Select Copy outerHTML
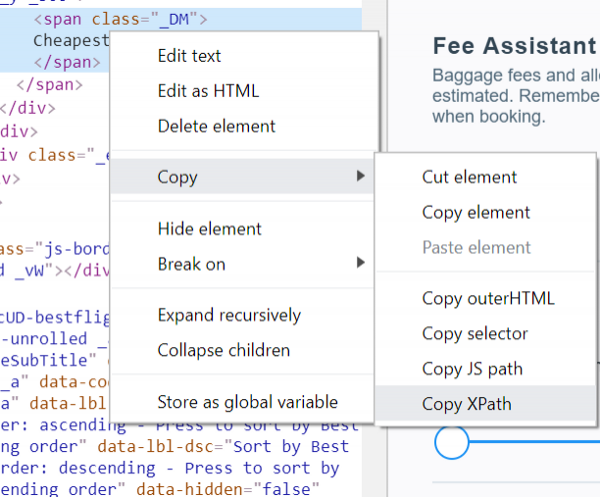This screenshot has height=497, width=600. click(x=487, y=298)
